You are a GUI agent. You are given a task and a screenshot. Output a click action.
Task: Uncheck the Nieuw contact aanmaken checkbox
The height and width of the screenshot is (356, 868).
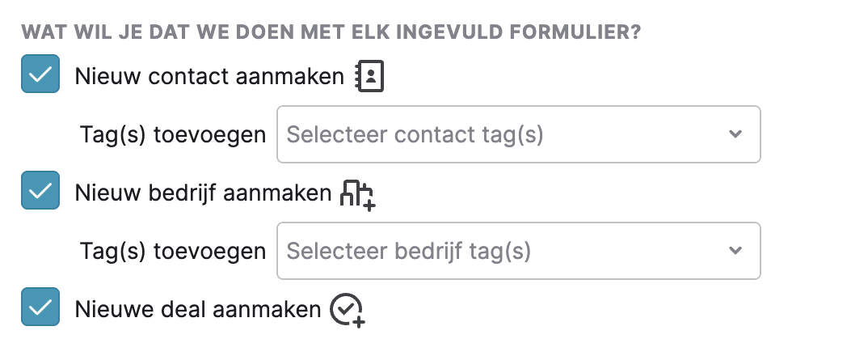click(40, 74)
